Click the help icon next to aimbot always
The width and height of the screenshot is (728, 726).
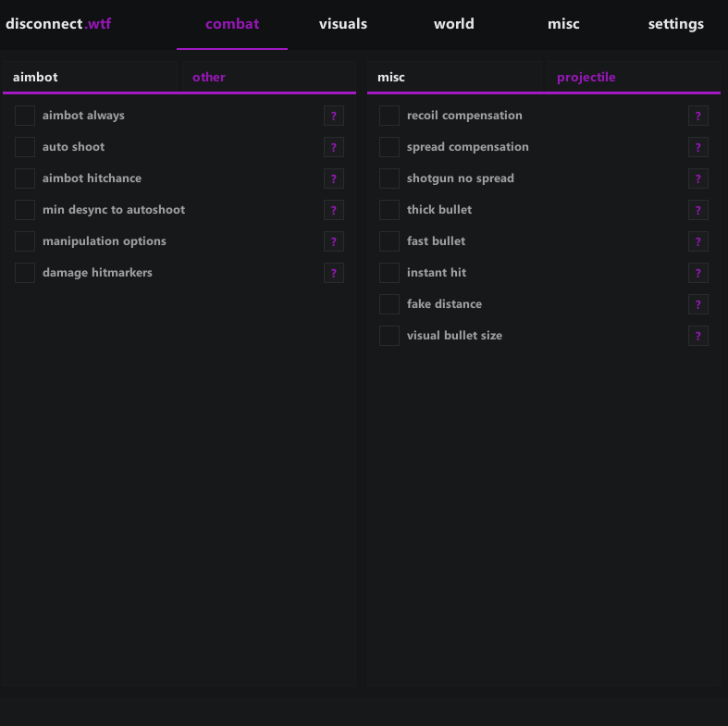(334, 116)
